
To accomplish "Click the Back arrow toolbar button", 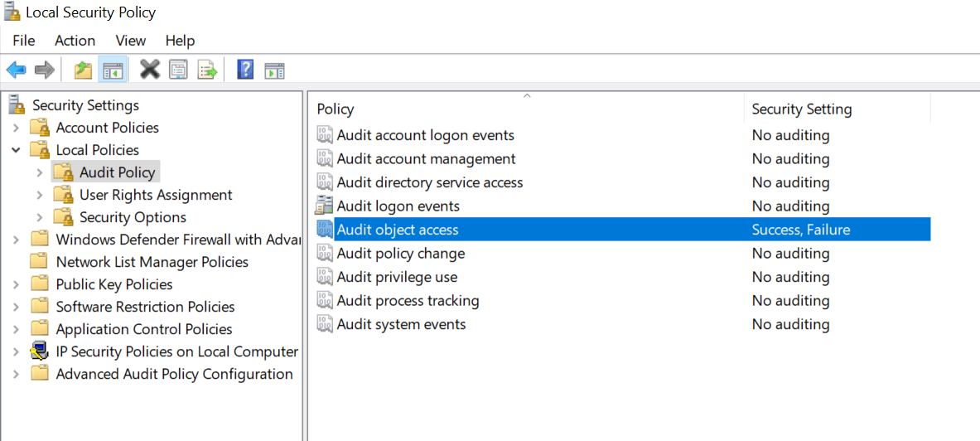I will point(16,70).
